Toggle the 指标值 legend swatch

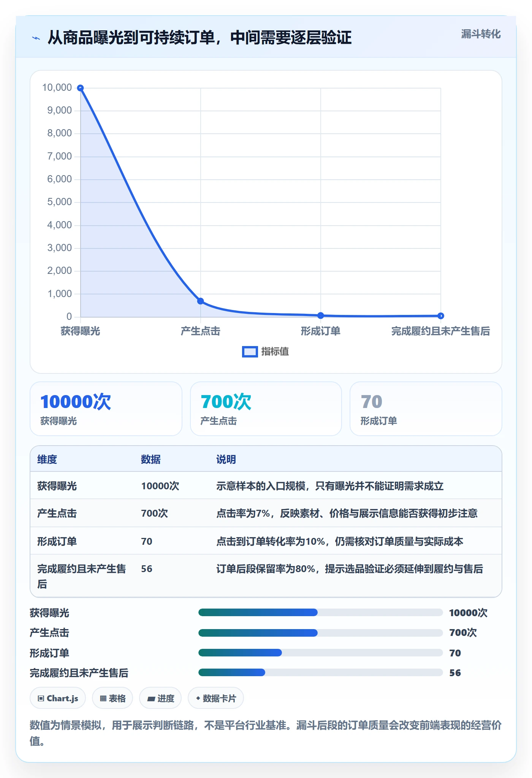click(250, 352)
